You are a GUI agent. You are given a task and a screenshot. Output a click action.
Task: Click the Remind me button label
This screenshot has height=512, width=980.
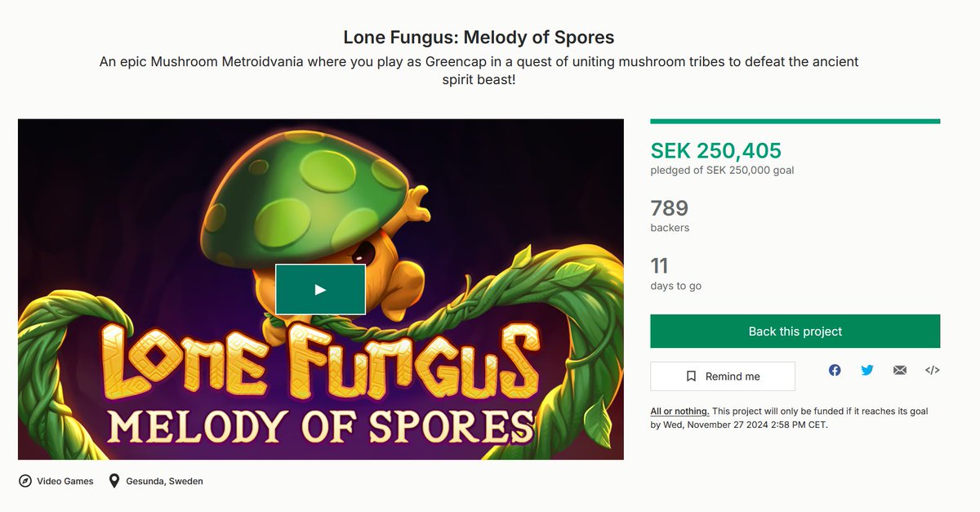click(733, 376)
